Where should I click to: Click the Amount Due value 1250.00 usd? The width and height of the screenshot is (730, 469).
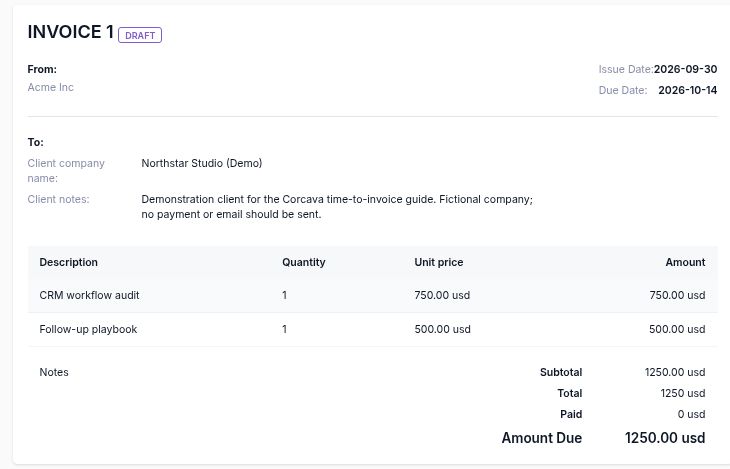pos(665,438)
